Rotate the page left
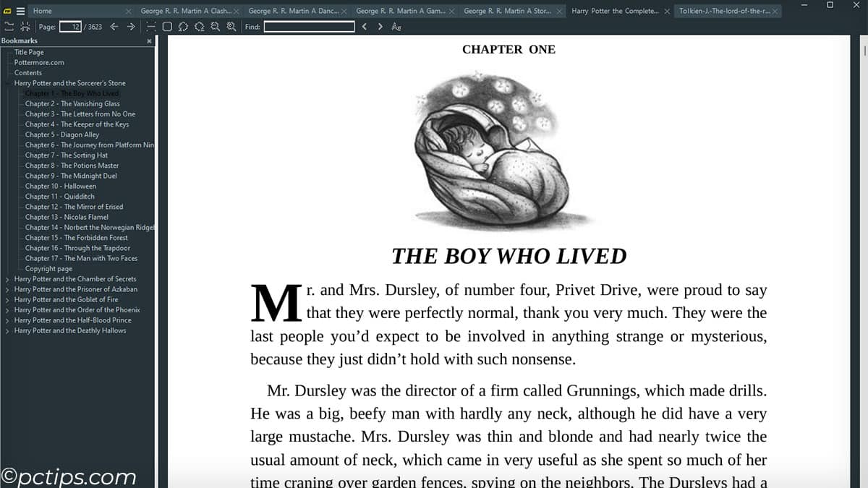The image size is (868, 488). [183, 27]
